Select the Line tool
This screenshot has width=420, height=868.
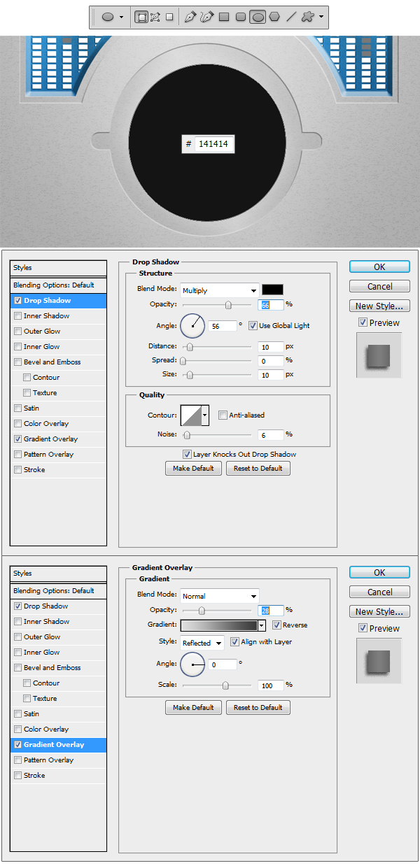[x=291, y=17]
